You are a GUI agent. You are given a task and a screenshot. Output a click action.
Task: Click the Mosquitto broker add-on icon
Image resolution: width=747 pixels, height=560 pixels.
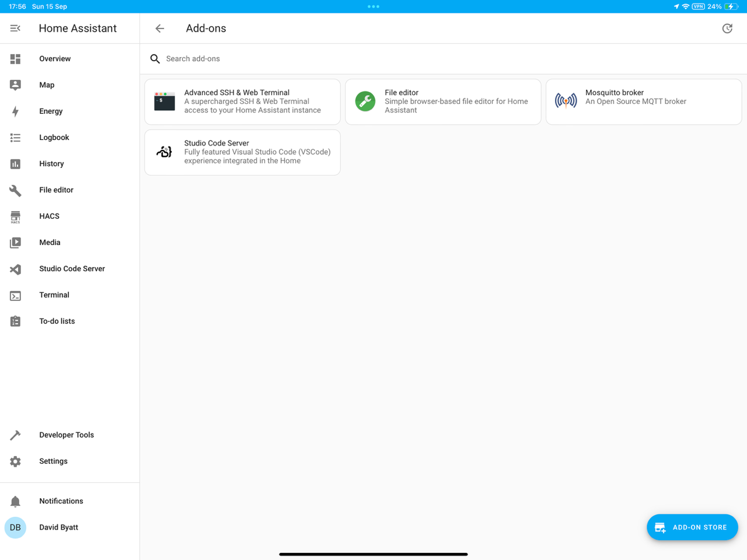coord(566,101)
